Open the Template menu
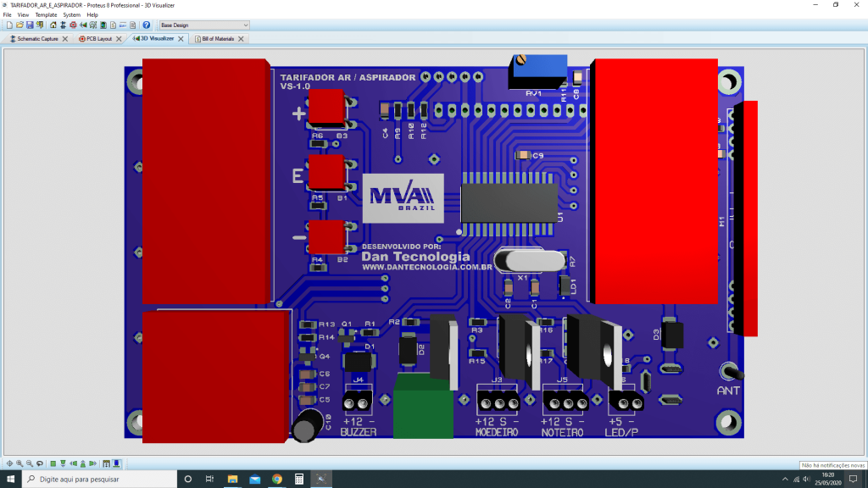 click(46, 14)
